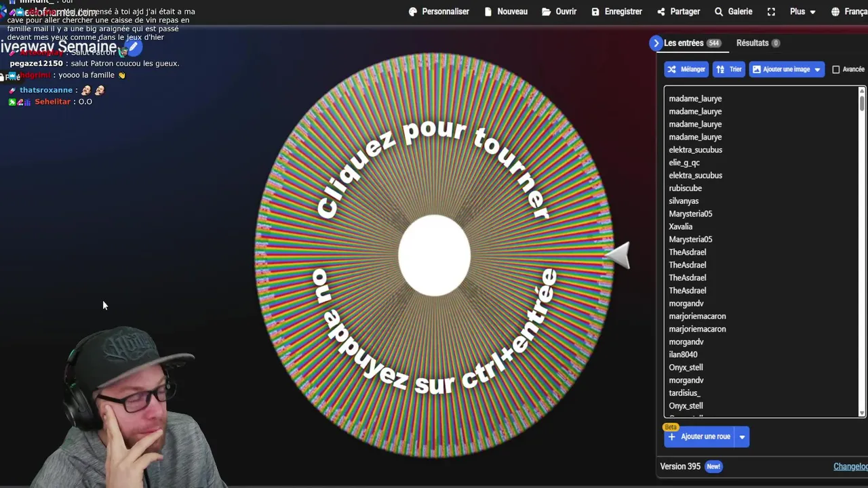Browse the Galerie of wheels
The width and height of the screenshot is (868, 488).
(x=733, y=12)
